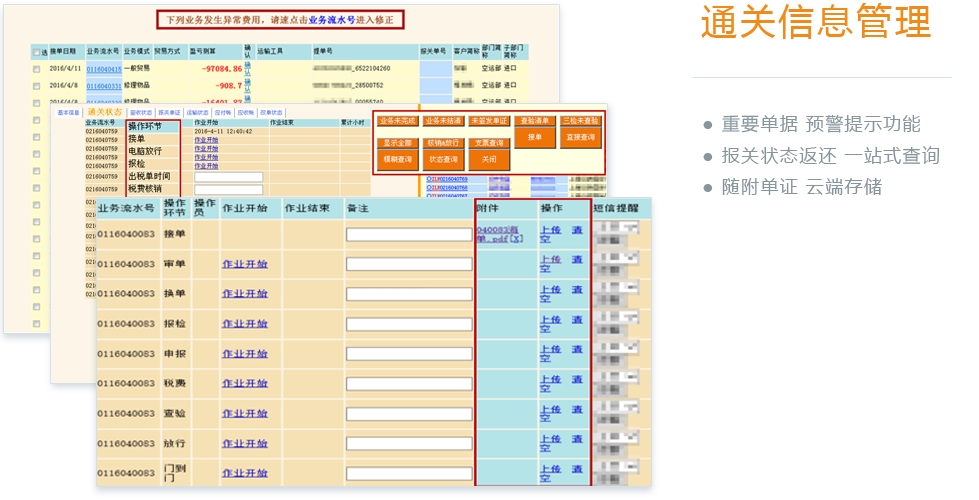Click the red amount -908.7
979x500 pixels.
pos(229,86)
